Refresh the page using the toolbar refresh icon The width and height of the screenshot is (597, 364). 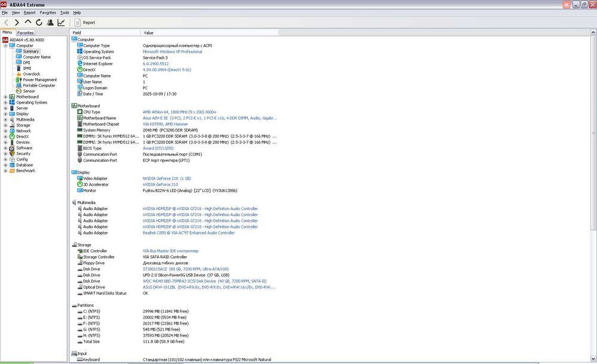39,23
